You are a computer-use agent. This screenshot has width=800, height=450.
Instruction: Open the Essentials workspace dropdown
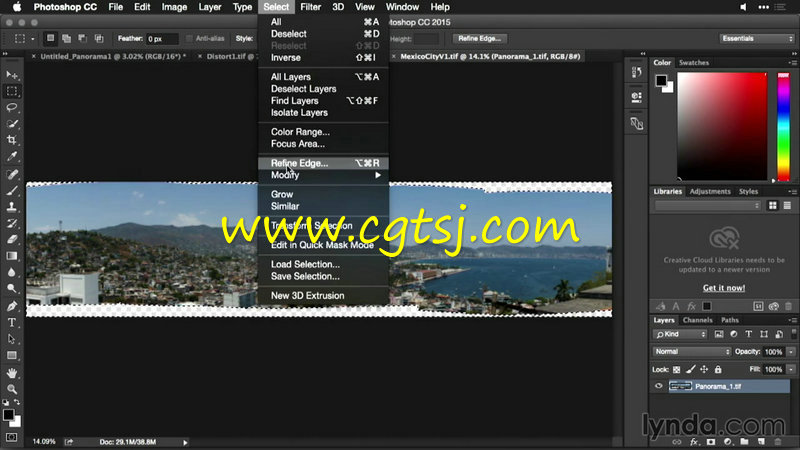click(757, 39)
